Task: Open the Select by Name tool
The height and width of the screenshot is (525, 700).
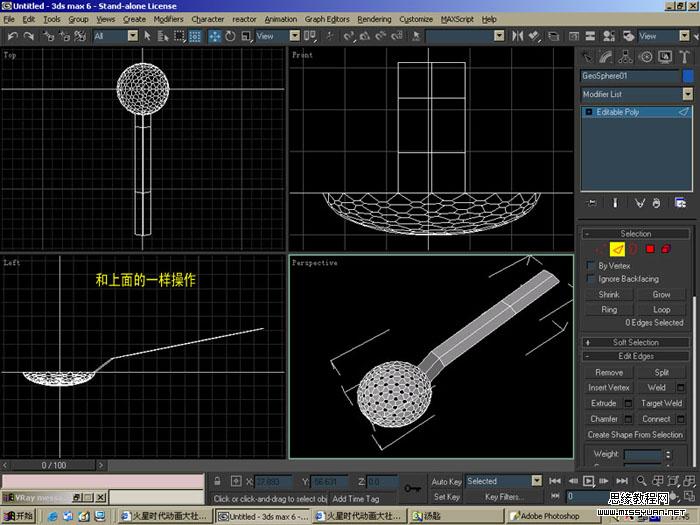Action: (163, 36)
